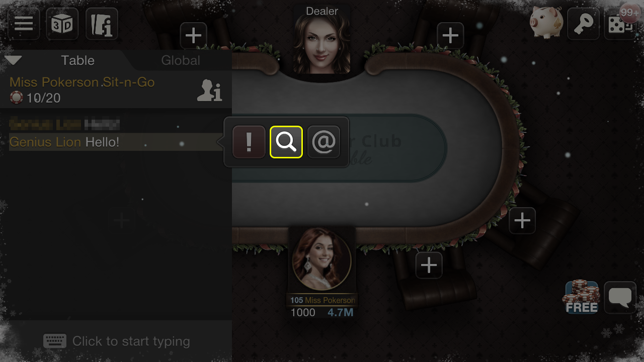644x362 pixels.
Task: Click the exclamation report icon
Action: (249, 142)
